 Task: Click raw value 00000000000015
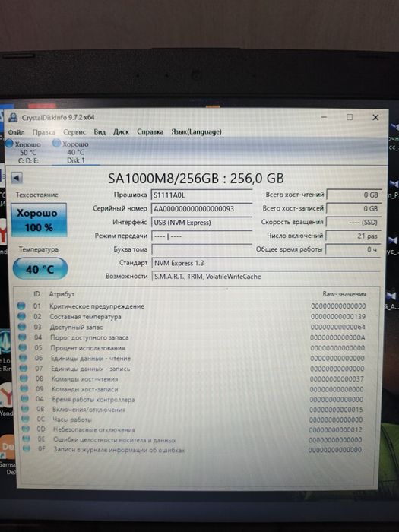[336, 410]
